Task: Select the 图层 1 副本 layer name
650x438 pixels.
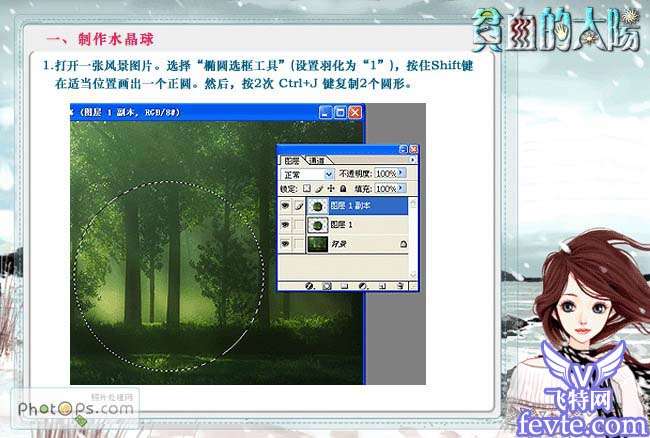Action: pyautogui.click(x=350, y=206)
